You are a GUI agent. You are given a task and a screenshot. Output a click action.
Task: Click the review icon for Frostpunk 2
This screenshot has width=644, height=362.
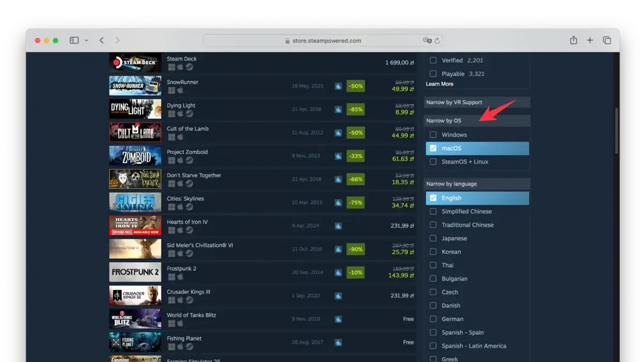(338, 272)
